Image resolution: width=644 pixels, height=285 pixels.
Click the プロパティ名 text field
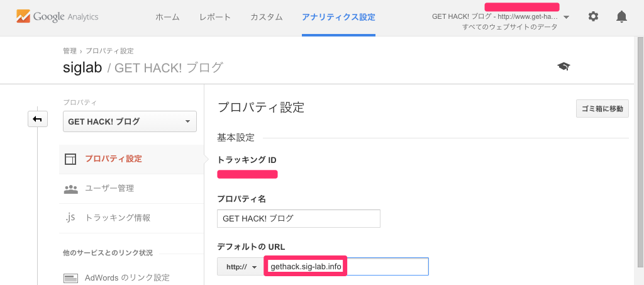point(299,218)
